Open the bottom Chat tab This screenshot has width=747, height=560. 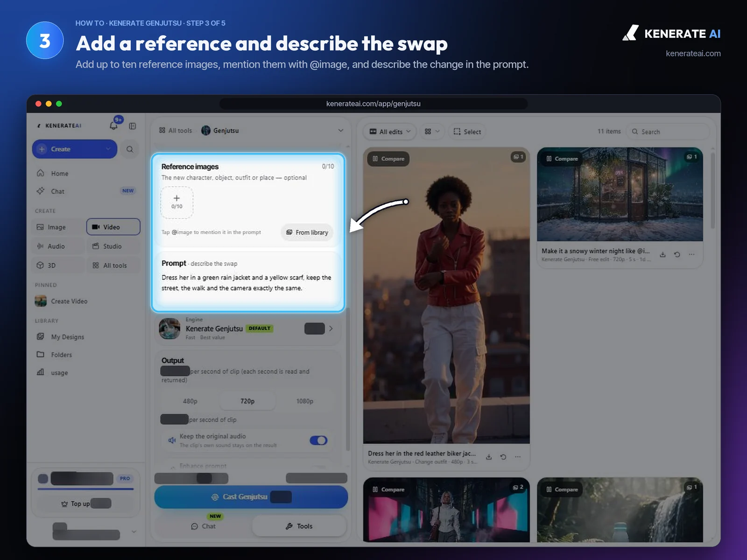(204, 526)
